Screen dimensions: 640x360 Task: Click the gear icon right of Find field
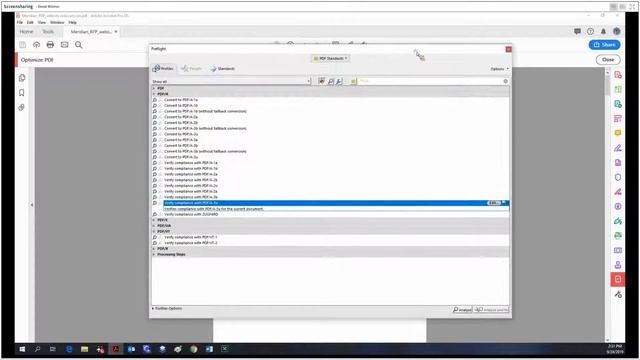[505, 81]
